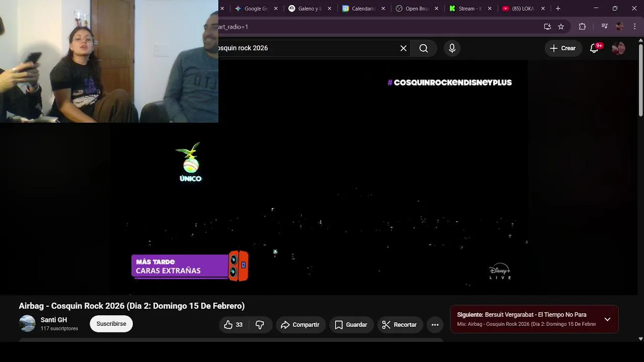Image resolution: width=644 pixels, height=362 pixels.
Task: Click the install app icon in address bar
Action: coord(547,27)
